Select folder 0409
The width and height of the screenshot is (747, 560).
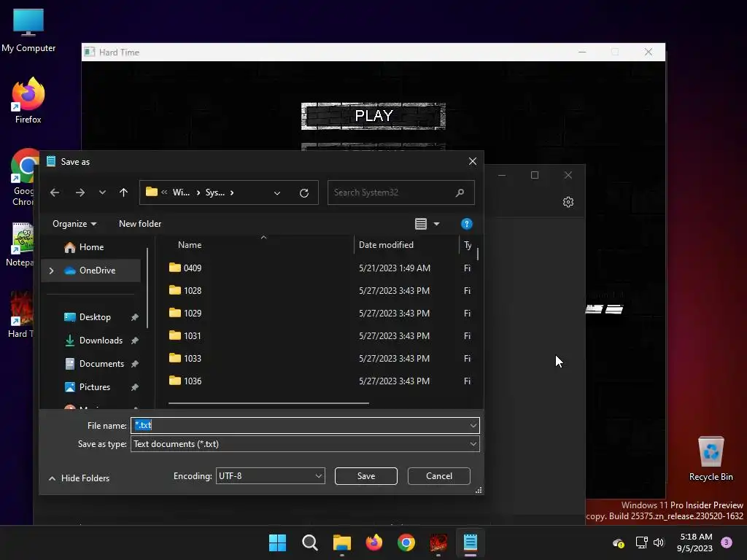tap(193, 268)
